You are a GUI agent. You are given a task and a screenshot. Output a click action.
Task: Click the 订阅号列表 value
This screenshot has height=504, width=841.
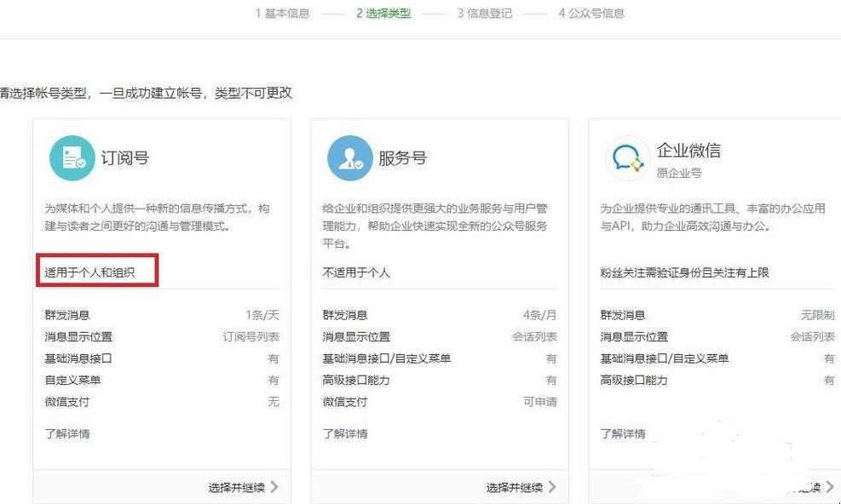251,337
